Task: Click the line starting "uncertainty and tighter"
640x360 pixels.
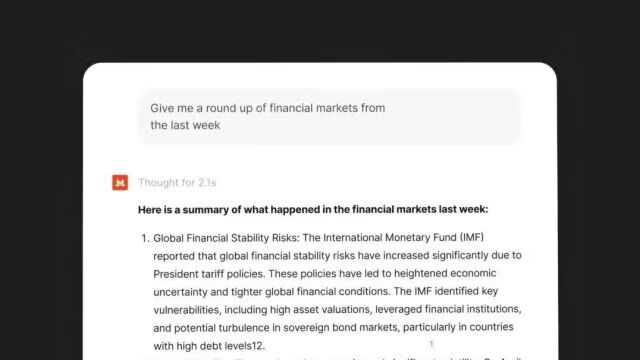Action: [x=326, y=291]
